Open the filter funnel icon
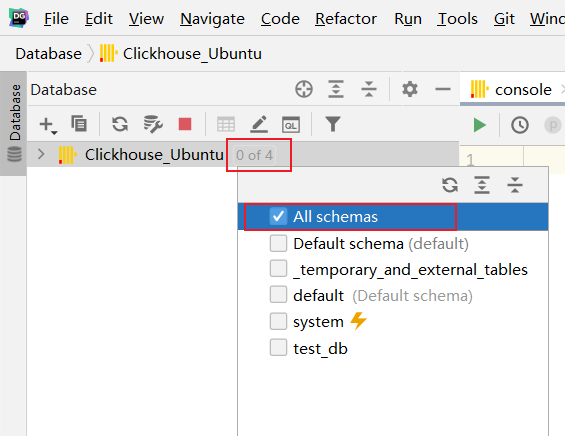The height and width of the screenshot is (436, 565). point(333,124)
